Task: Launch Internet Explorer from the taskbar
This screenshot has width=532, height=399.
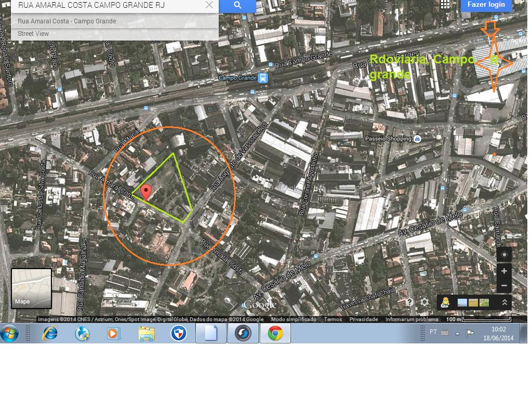Action: (50, 334)
